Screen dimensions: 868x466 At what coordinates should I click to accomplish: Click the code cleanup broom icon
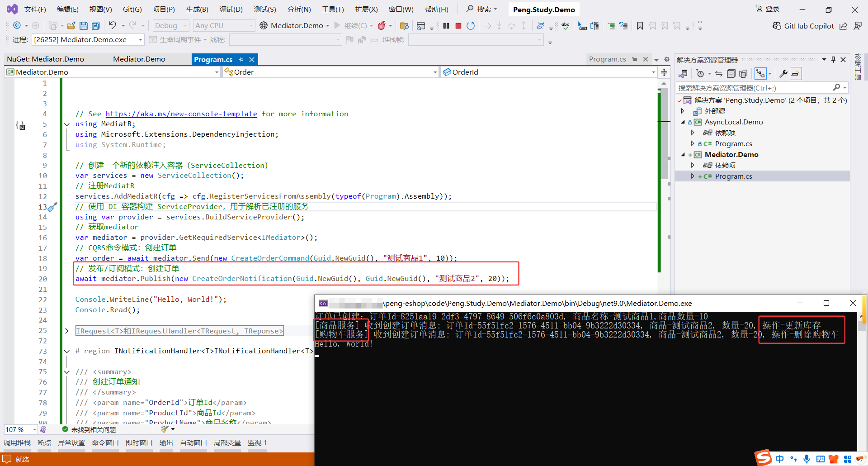tap(165, 429)
